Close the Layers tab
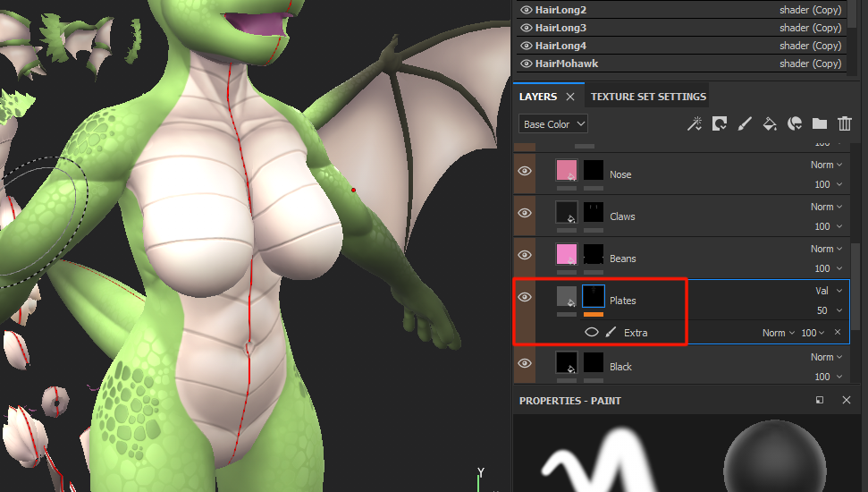 coord(570,97)
